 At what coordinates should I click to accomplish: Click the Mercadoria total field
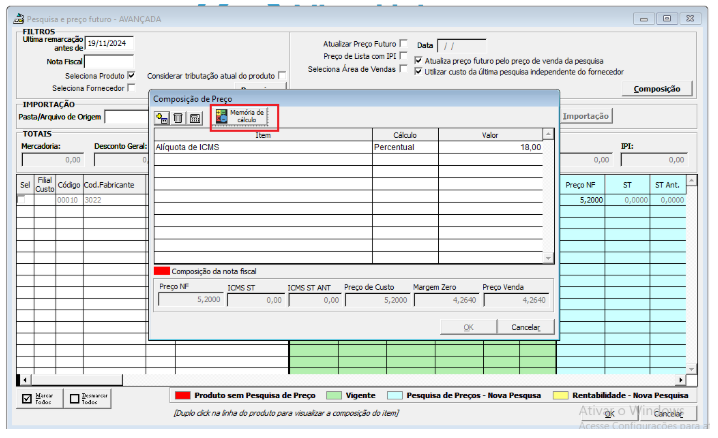click(x=53, y=160)
